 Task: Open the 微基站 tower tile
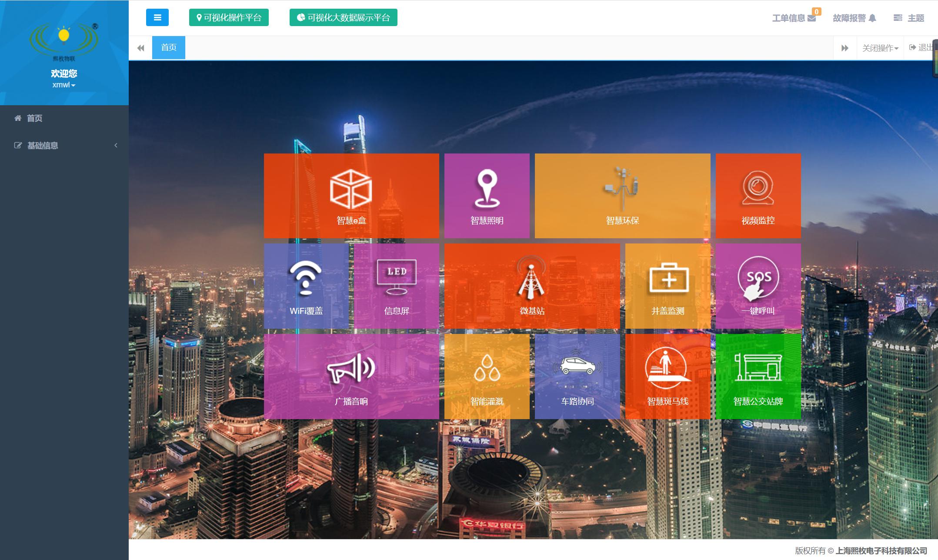click(x=532, y=286)
